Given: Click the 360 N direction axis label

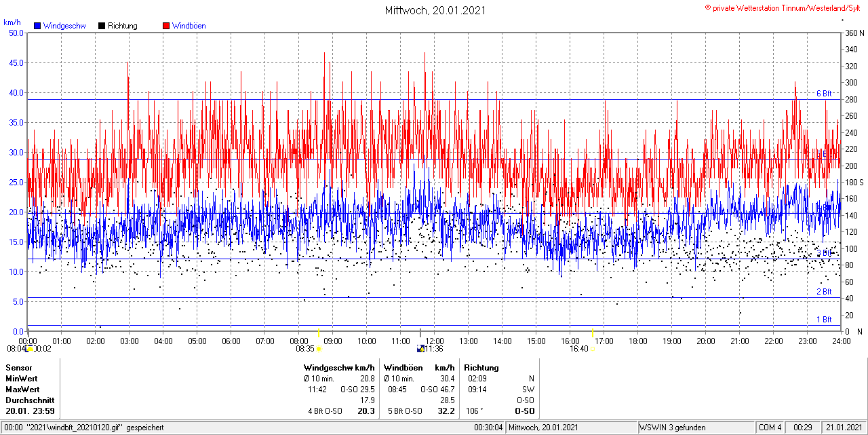Looking at the screenshot, I should [854, 33].
